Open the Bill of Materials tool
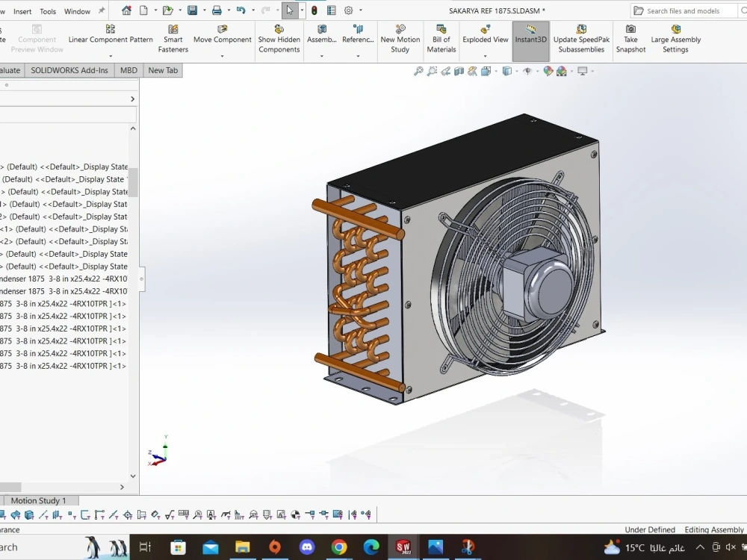747x560 pixels. click(441, 41)
